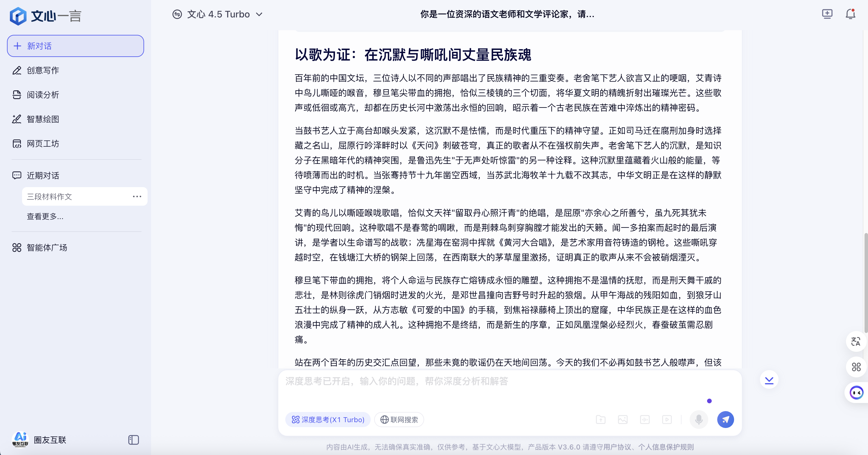The width and height of the screenshot is (868, 455).
Task: Open the 个人信息保护规则 link
Action: [666, 447]
